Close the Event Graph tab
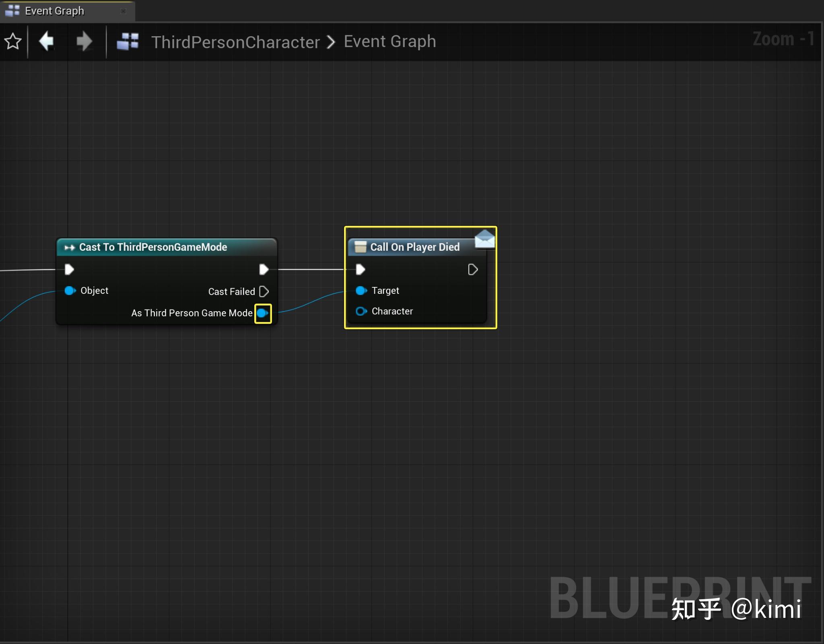824x644 pixels. pyautogui.click(x=124, y=11)
